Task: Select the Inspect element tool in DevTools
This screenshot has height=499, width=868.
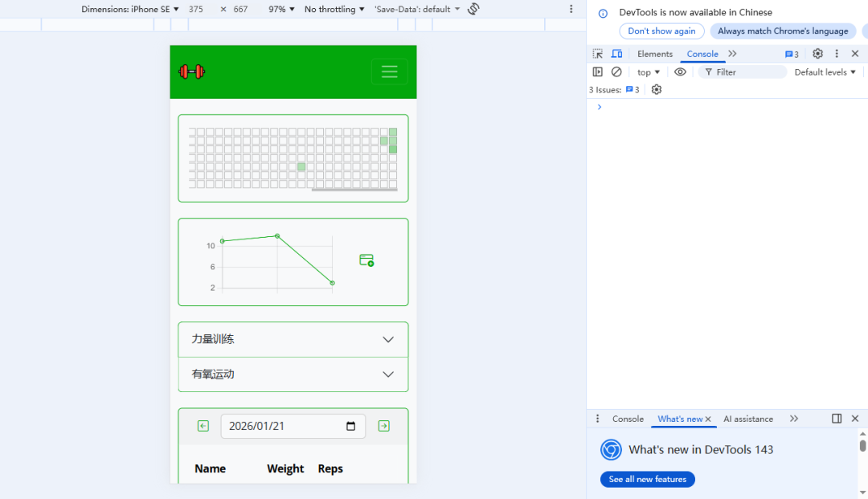Action: [x=596, y=53]
